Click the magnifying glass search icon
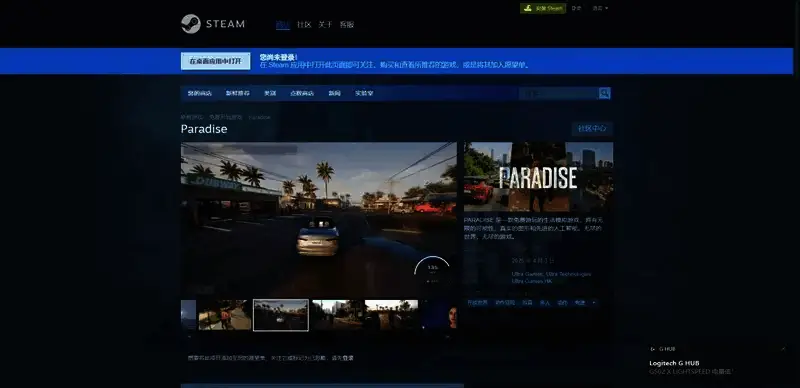This screenshot has width=800, height=388. (x=605, y=93)
